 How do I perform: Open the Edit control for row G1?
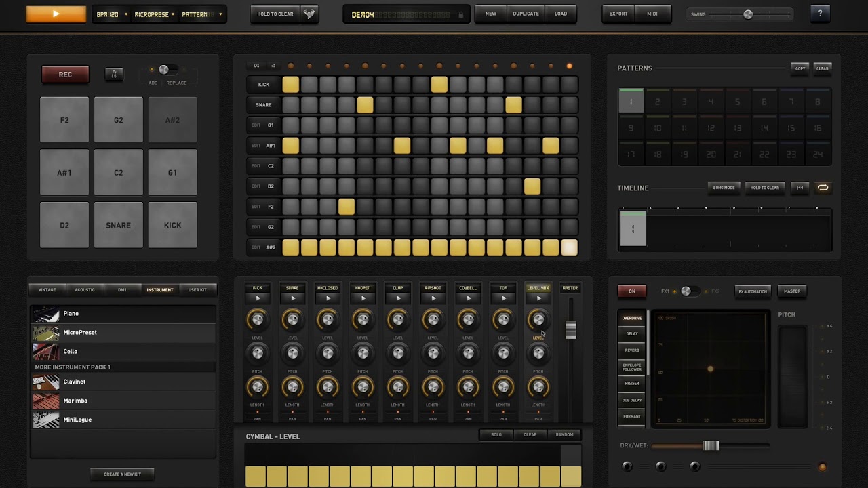(x=256, y=125)
